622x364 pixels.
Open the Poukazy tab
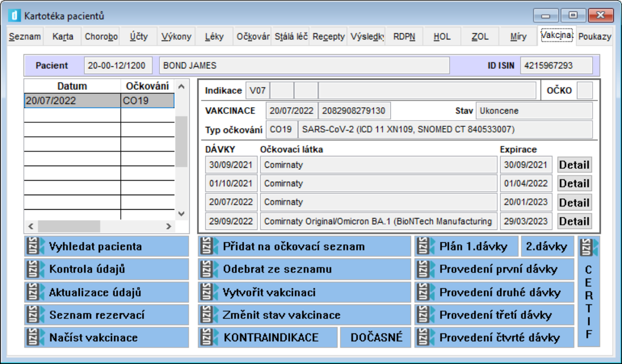coord(595,37)
